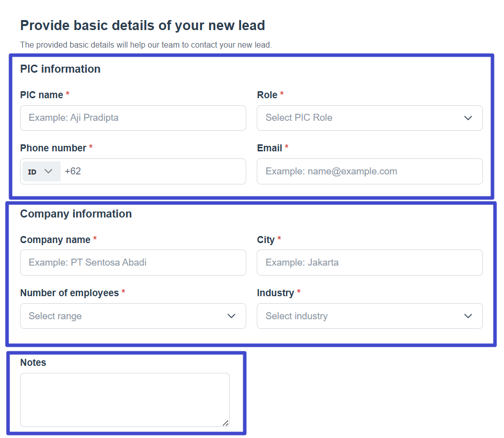504x438 pixels.
Task: Click the Company information section heading
Action: [76, 214]
